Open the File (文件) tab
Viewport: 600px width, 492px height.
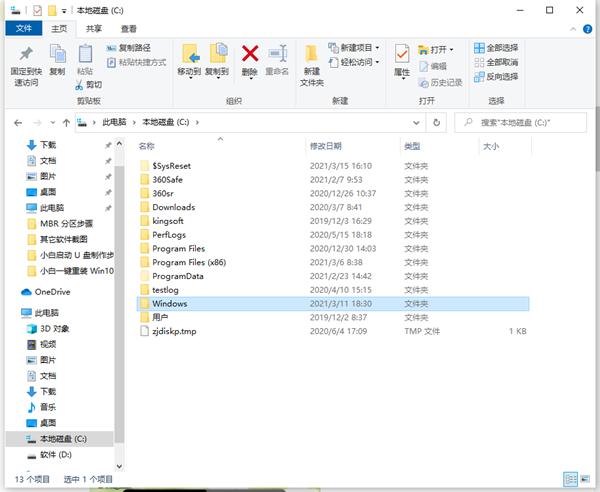click(x=24, y=29)
